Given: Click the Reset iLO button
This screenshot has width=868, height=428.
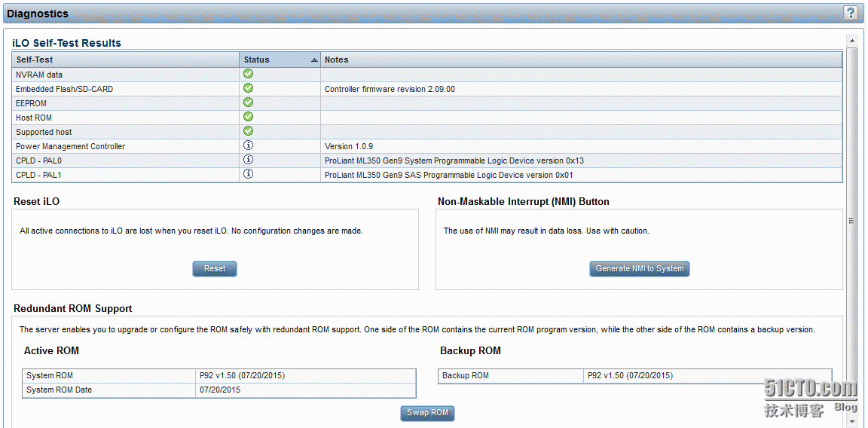Looking at the screenshot, I should (215, 268).
